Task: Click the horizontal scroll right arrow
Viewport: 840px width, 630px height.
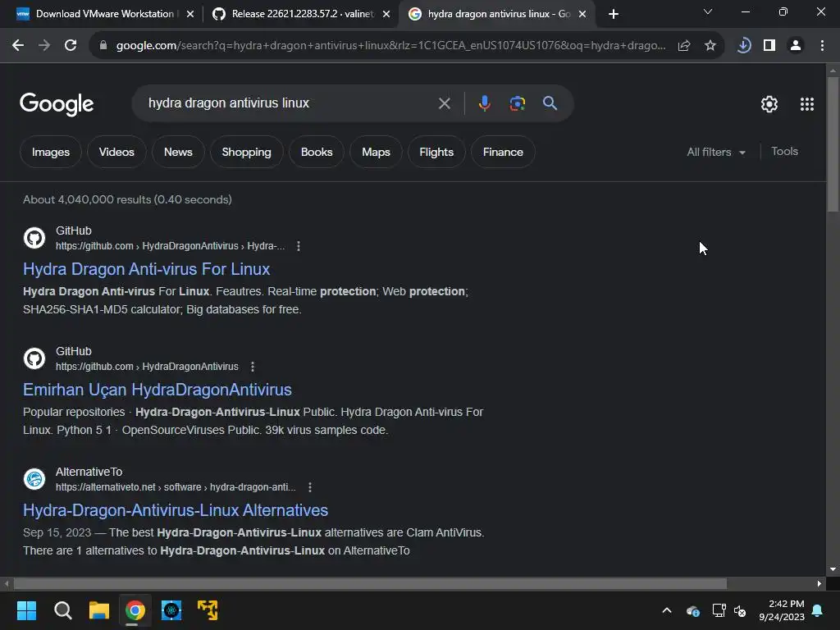Action: (x=819, y=583)
